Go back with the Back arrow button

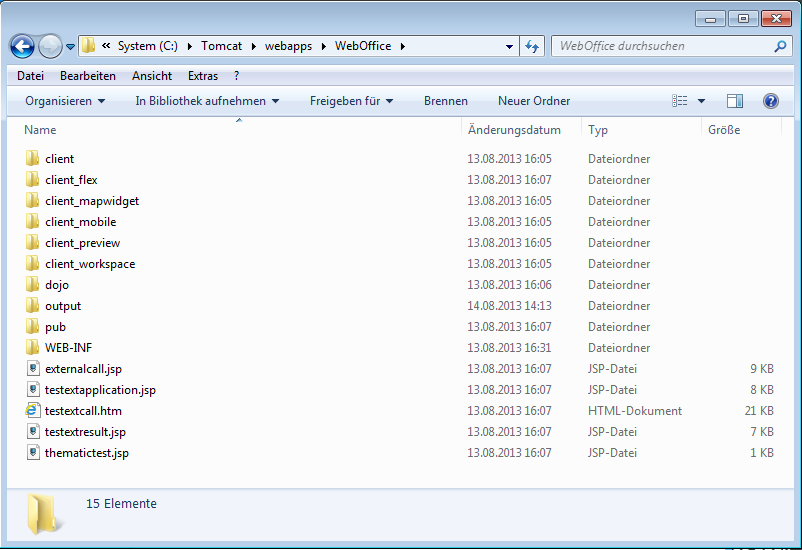(22, 47)
